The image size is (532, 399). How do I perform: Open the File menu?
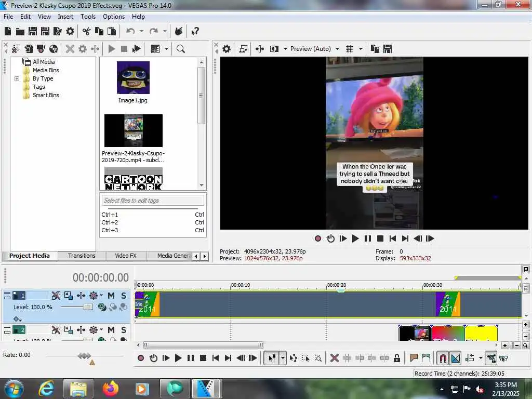tap(8, 17)
